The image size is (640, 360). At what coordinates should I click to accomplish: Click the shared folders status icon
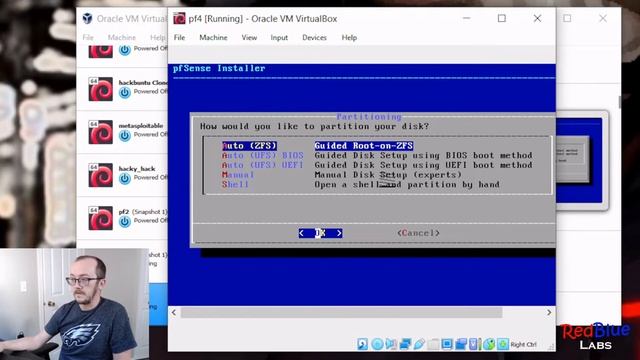[x=433, y=344]
